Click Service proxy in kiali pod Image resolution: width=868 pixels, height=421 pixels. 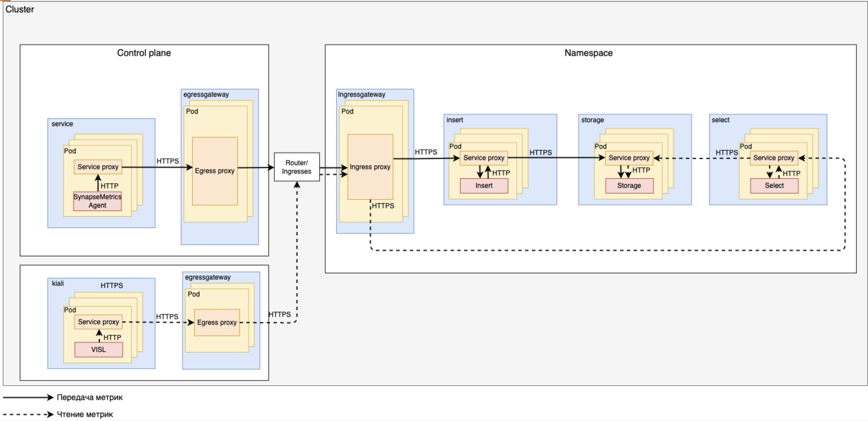coord(98,322)
